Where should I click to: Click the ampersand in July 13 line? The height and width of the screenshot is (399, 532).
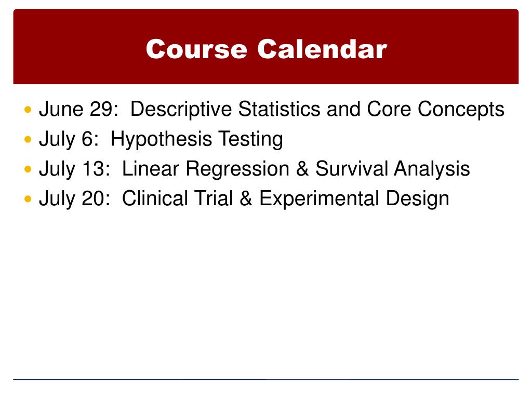tap(302, 169)
